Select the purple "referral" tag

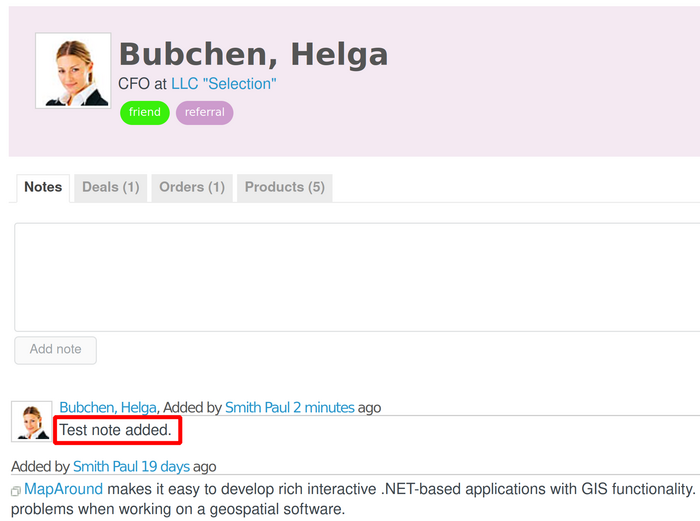coord(204,112)
